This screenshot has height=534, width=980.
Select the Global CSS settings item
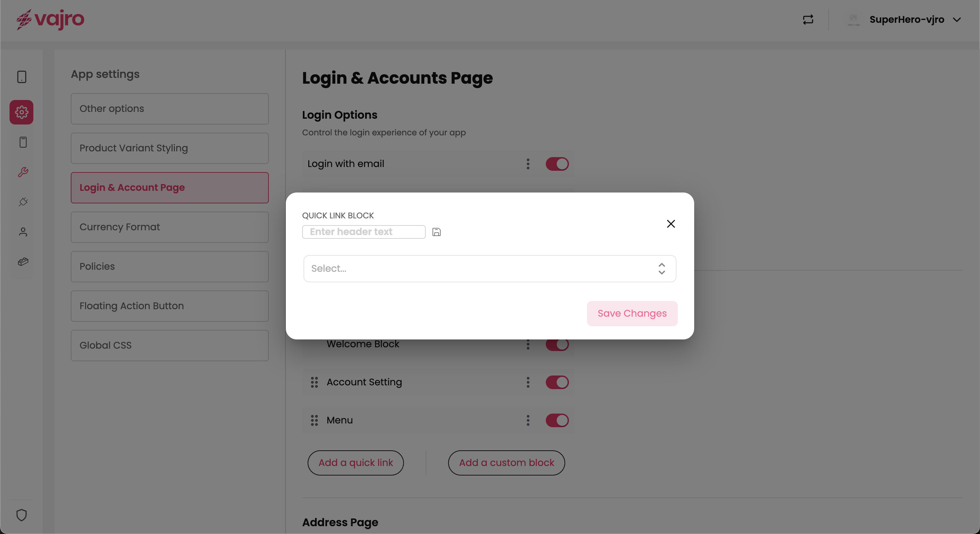point(170,345)
